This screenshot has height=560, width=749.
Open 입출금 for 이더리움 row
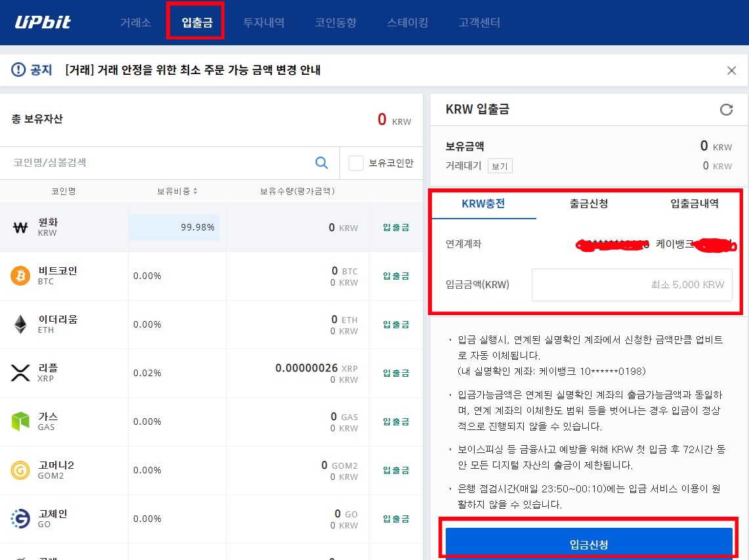pos(396,324)
